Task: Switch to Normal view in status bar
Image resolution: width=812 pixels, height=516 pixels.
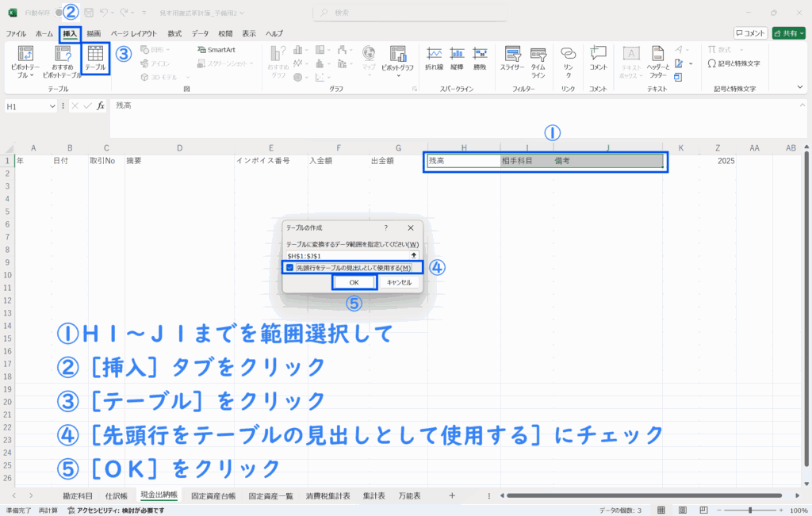Action: pyautogui.click(x=661, y=510)
